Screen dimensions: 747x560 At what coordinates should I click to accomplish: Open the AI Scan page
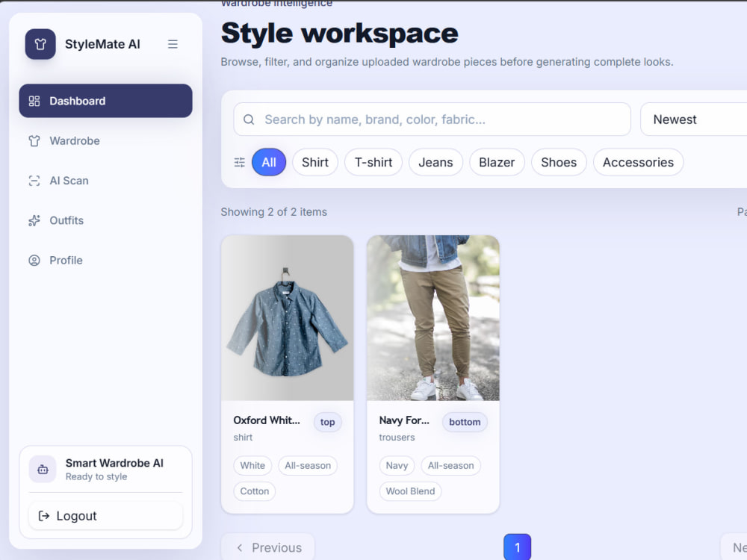pyautogui.click(x=106, y=181)
